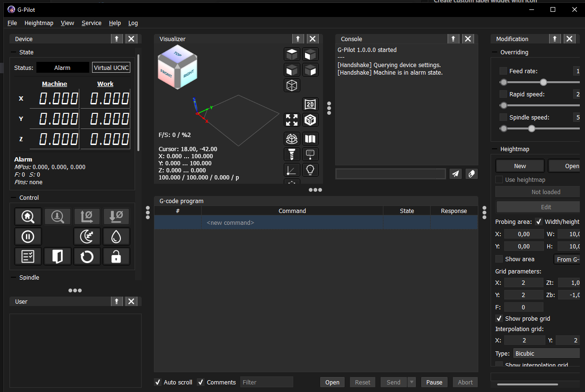585x392 pixels.
Task: Click the New heightmap button
Action: pos(519,166)
